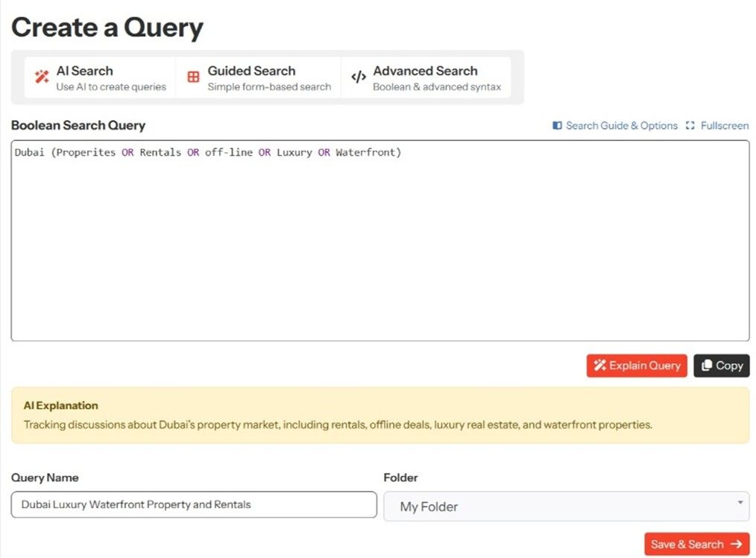The height and width of the screenshot is (558, 756).
Task: Click the arrow icon on Save & Search
Action: [736, 544]
